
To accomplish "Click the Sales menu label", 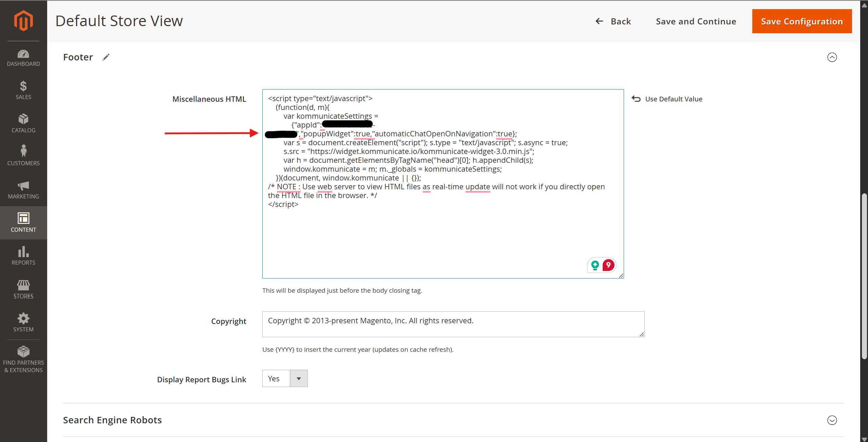I will coord(23,97).
